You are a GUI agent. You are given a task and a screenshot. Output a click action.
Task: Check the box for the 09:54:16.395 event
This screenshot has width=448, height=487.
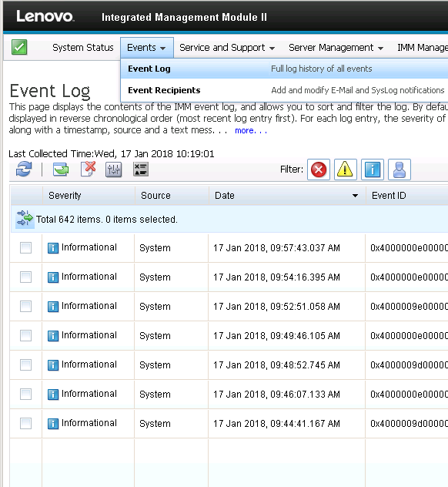(25, 277)
